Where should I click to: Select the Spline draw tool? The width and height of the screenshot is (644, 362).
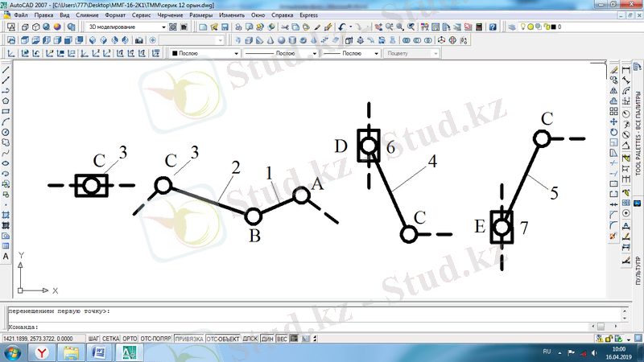click(6, 153)
